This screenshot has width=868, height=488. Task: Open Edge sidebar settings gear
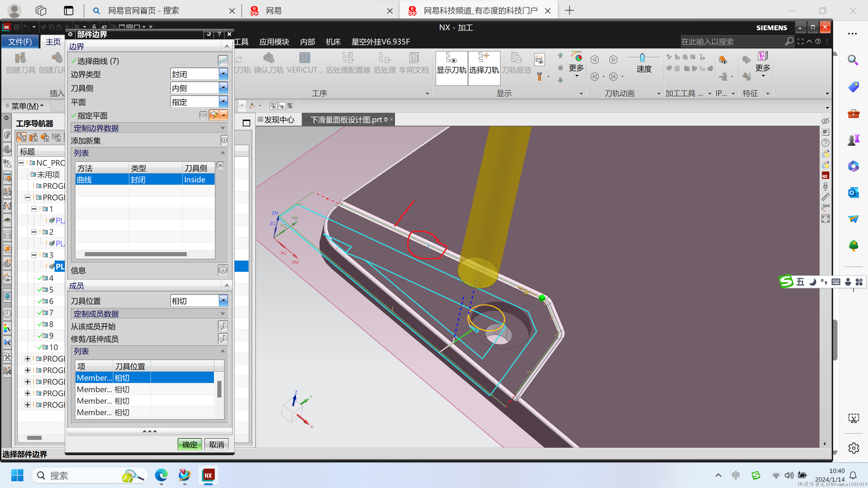[x=853, y=448]
